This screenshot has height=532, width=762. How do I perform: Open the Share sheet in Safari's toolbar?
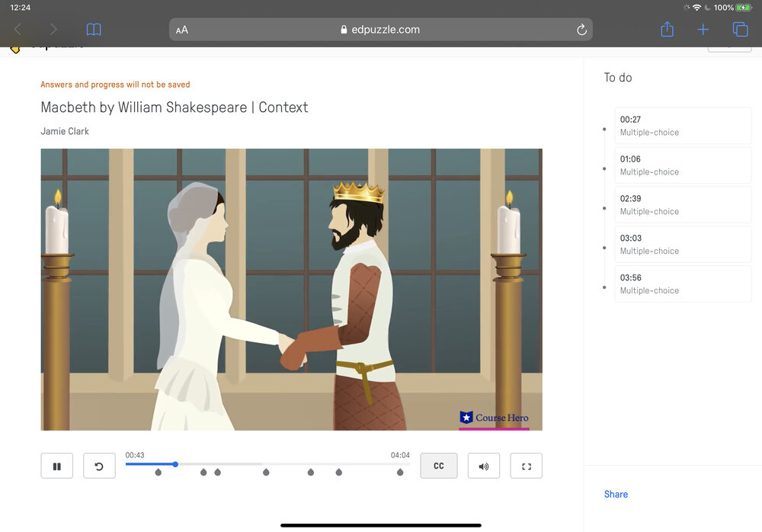tap(667, 29)
